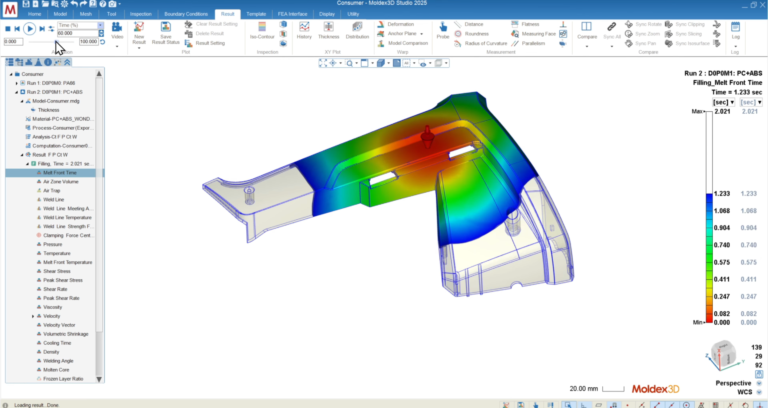This screenshot has height=408, width=768.
Task: Open the Iso-Contour inspection tool
Action: pyautogui.click(x=262, y=30)
